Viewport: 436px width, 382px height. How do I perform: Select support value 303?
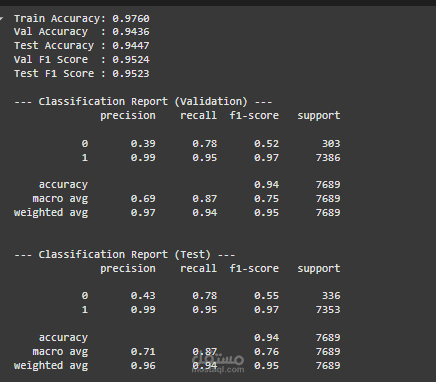click(331, 144)
